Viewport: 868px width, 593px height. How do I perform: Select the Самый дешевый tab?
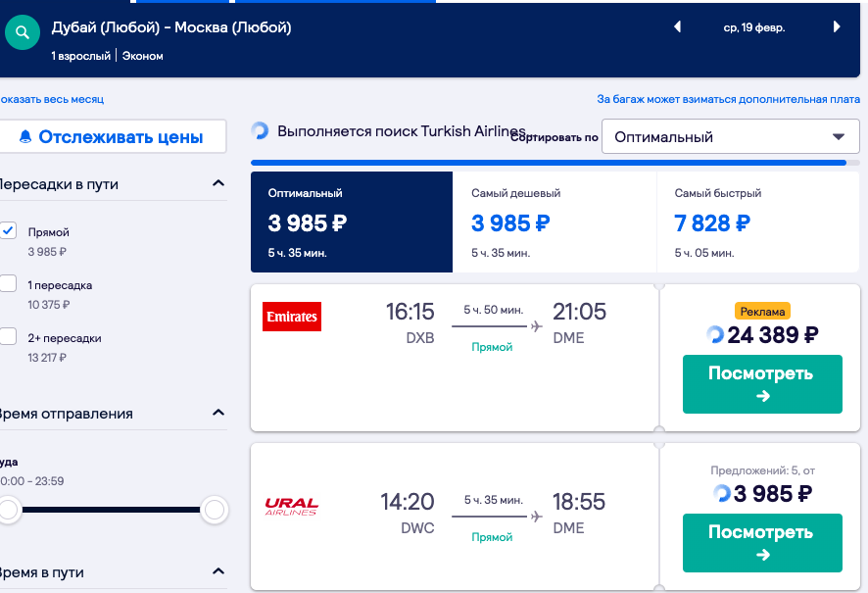pyautogui.click(x=555, y=222)
